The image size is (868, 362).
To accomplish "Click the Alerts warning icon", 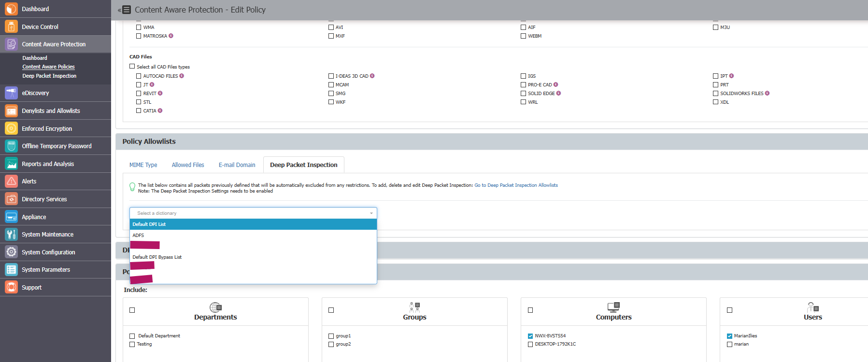I will pyautogui.click(x=11, y=181).
